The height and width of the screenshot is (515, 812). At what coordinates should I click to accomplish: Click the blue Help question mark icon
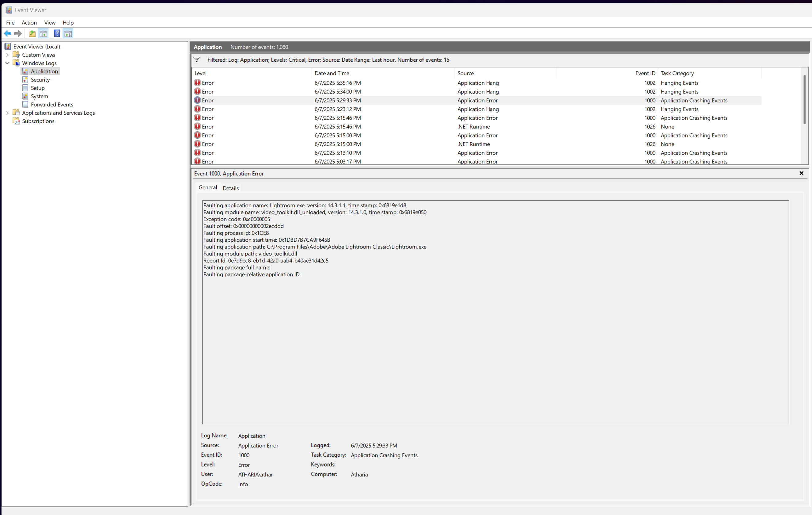click(x=57, y=33)
